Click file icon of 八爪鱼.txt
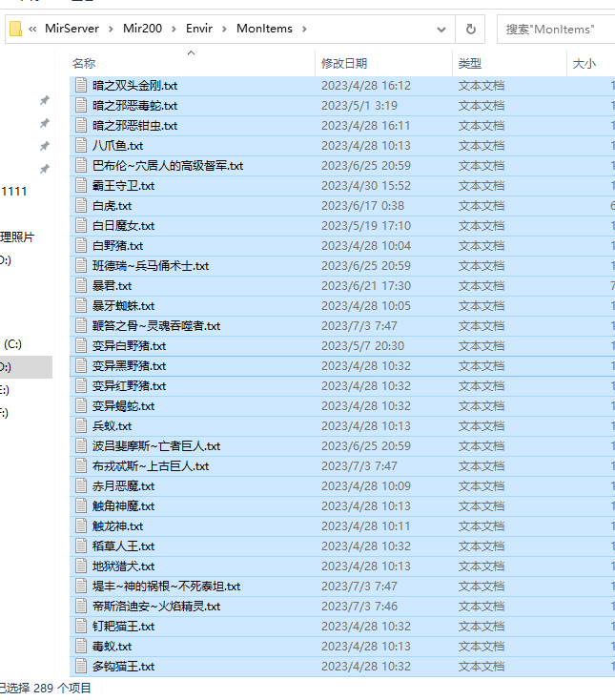The width and height of the screenshot is (615, 700). coord(81,146)
